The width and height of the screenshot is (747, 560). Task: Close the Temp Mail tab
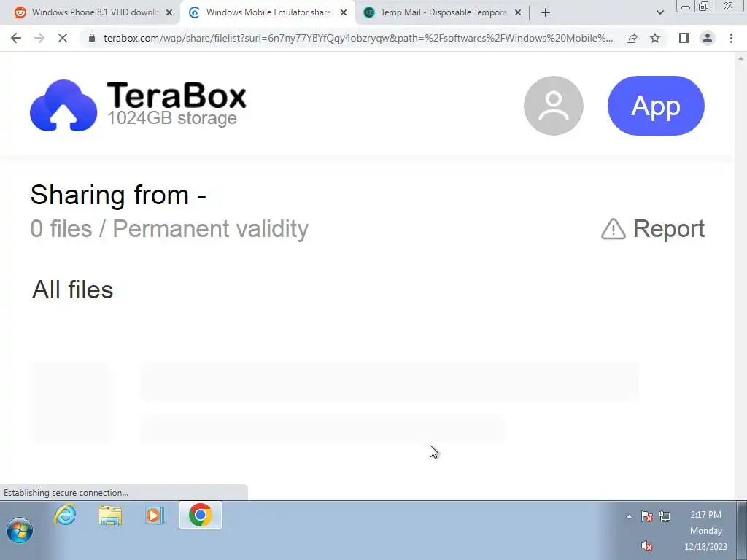click(518, 12)
